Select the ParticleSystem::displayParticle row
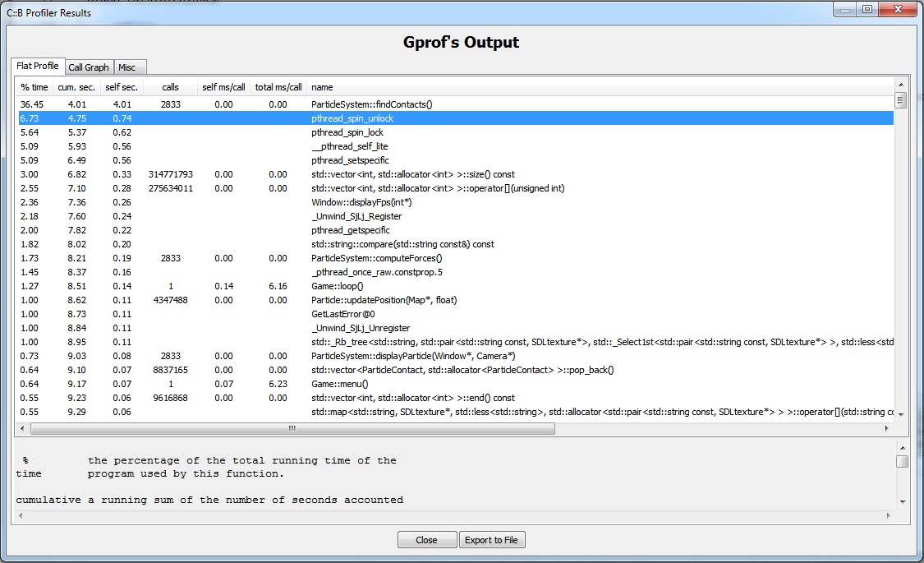Screen dimensions: 924x563 (456, 356)
